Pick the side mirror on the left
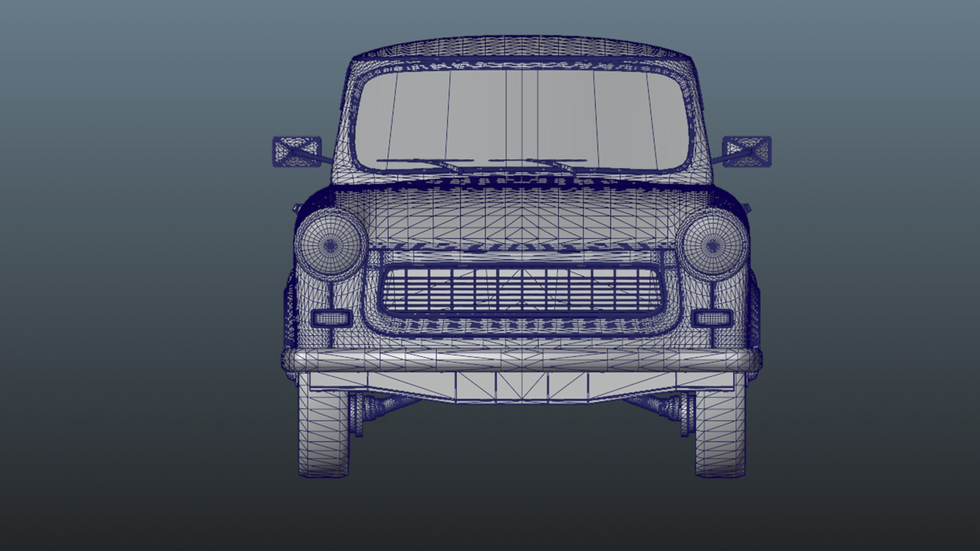The image size is (980, 551). click(297, 151)
